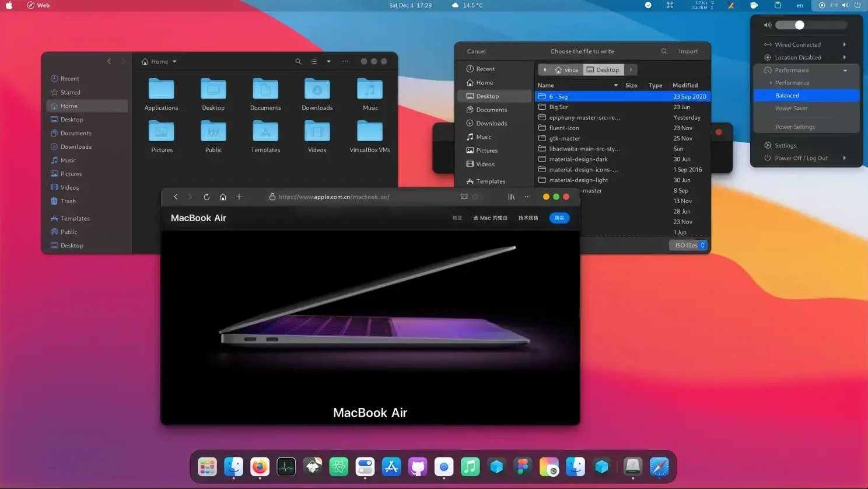
Task: Choose the Balanced power profile
Action: point(787,96)
